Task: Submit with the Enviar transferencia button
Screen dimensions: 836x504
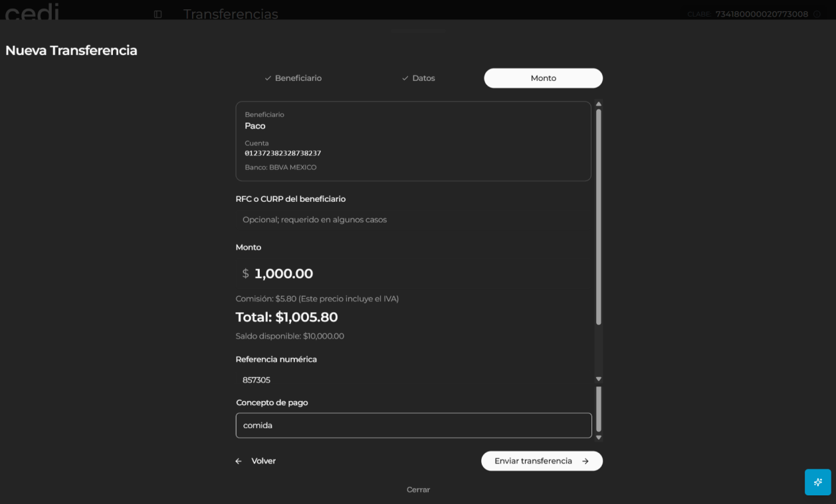Action: 542,461
